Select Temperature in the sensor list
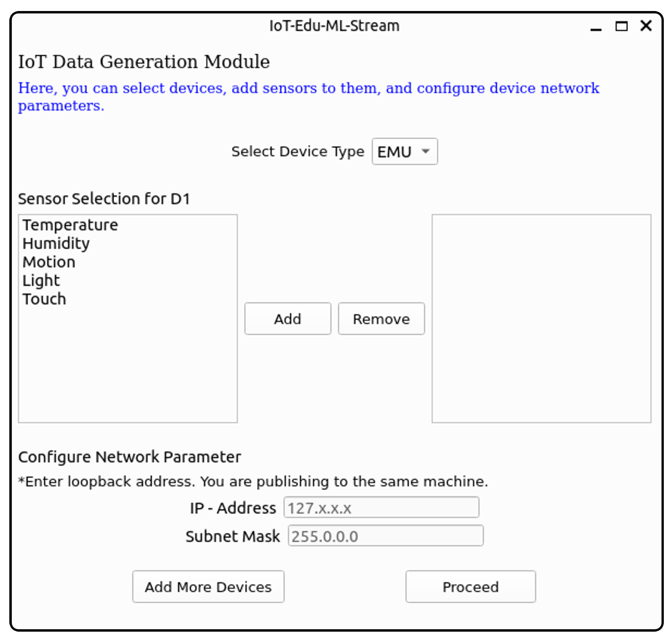This screenshot has height=639, width=672. [70, 225]
